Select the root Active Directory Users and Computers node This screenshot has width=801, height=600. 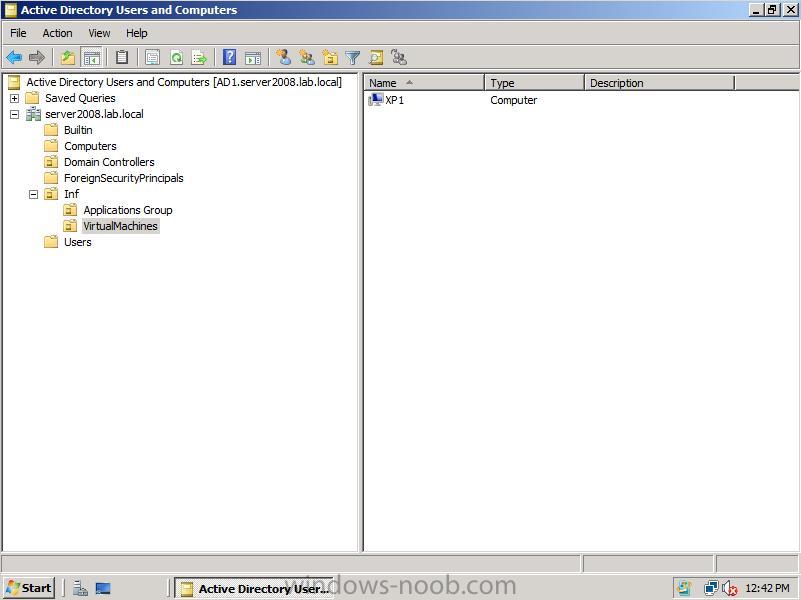tap(184, 82)
